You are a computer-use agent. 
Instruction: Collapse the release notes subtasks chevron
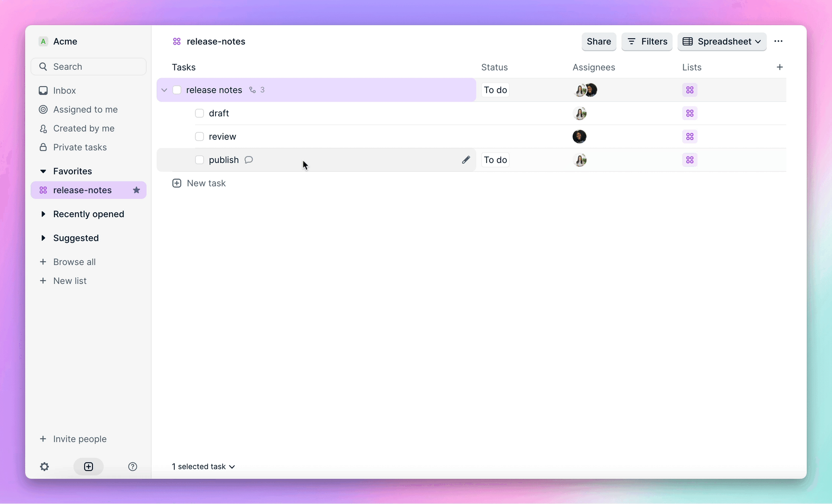[x=164, y=90]
